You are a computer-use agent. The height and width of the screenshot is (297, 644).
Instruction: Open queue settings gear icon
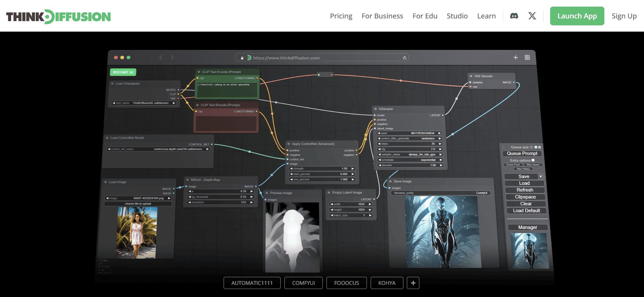click(540, 147)
